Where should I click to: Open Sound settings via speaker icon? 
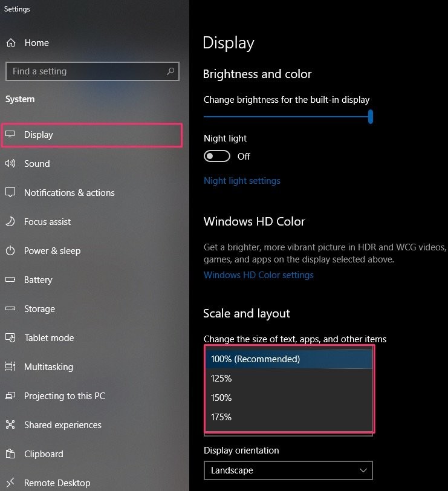pos(11,163)
